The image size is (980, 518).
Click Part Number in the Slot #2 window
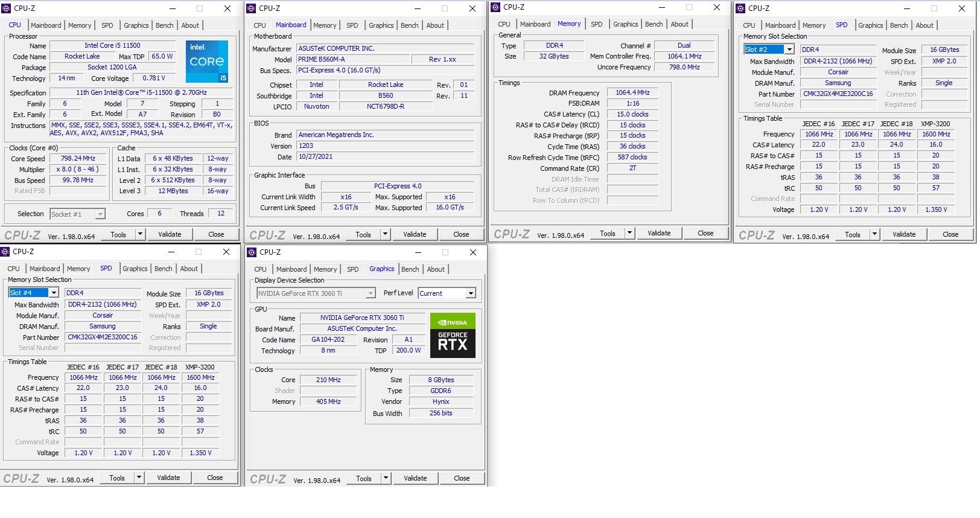[838, 94]
